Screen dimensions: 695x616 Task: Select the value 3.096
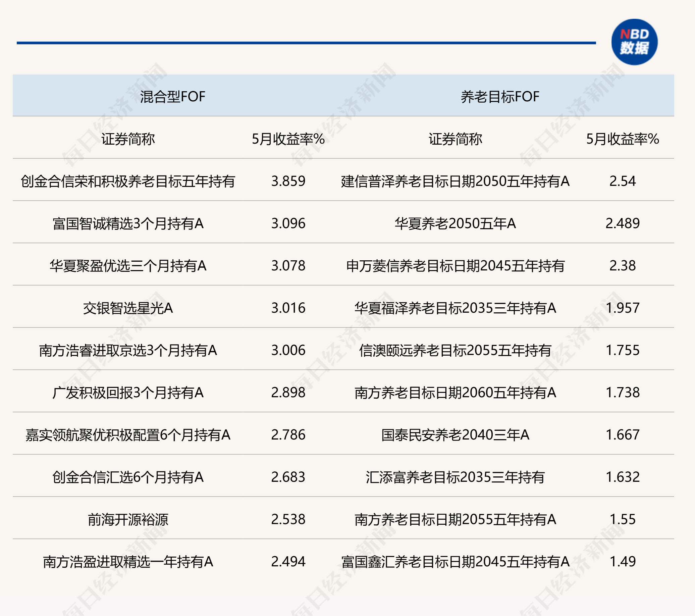tap(288, 223)
